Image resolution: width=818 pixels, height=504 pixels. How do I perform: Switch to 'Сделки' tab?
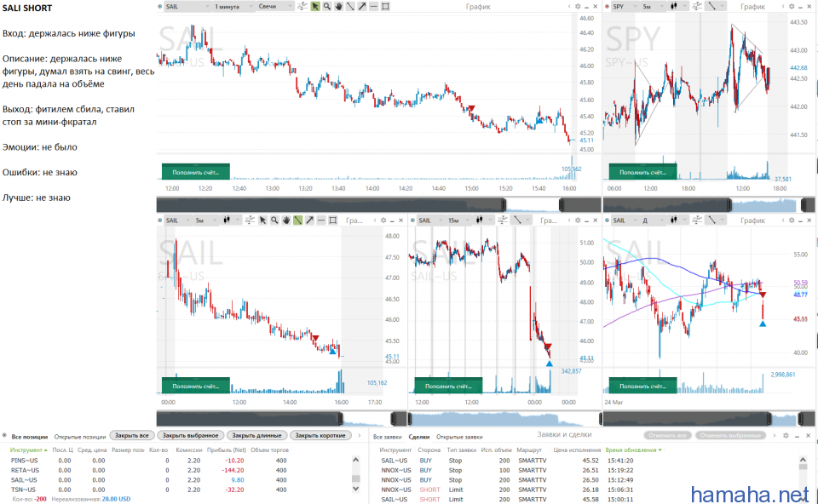[x=419, y=437]
